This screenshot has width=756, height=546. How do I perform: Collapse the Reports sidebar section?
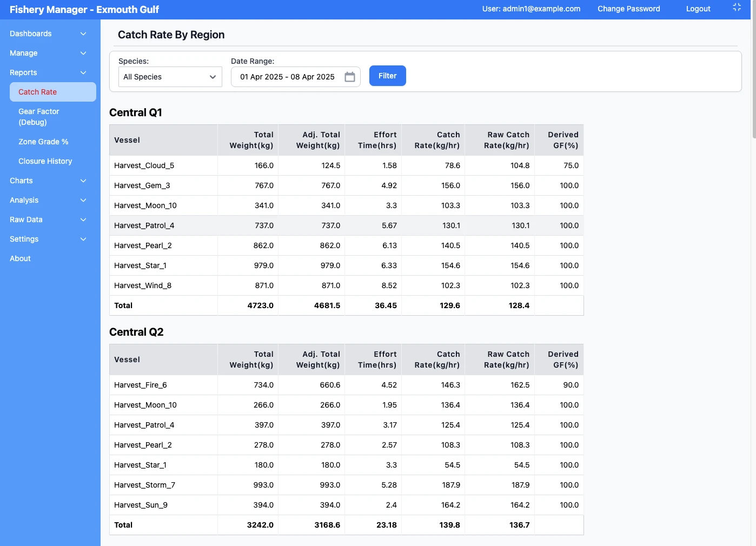click(x=48, y=72)
